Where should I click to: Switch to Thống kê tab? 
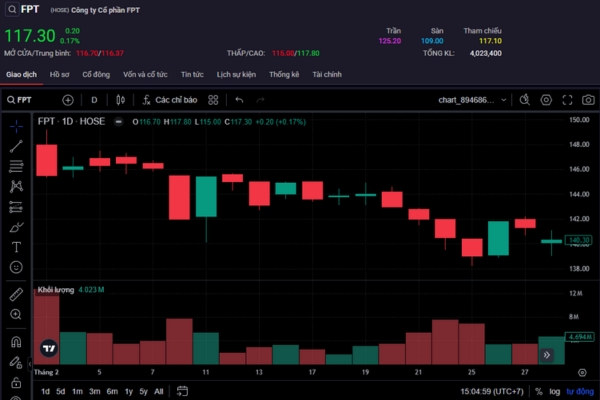[284, 75]
